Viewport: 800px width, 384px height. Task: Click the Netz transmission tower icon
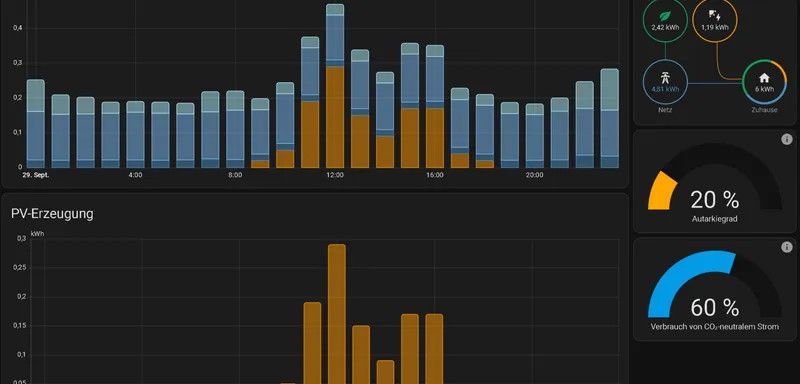(x=665, y=78)
